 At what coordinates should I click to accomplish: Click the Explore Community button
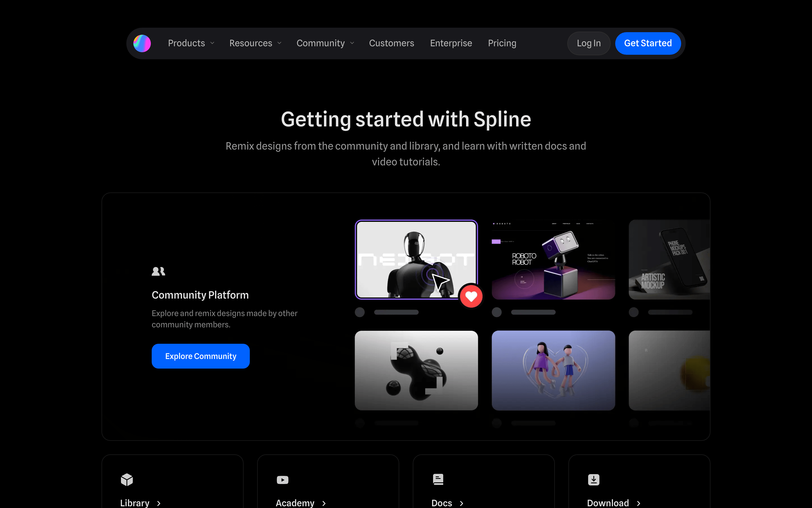pos(201,356)
